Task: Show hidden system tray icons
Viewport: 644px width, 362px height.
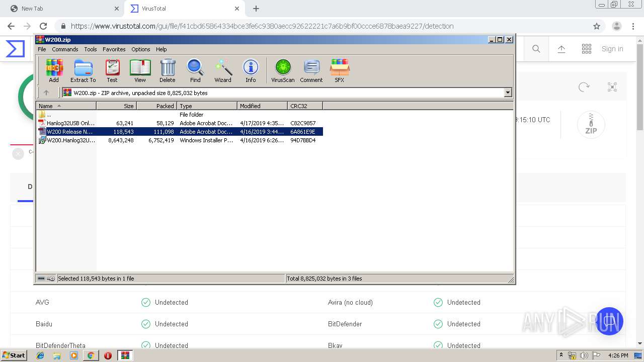Action: pyautogui.click(x=561, y=355)
